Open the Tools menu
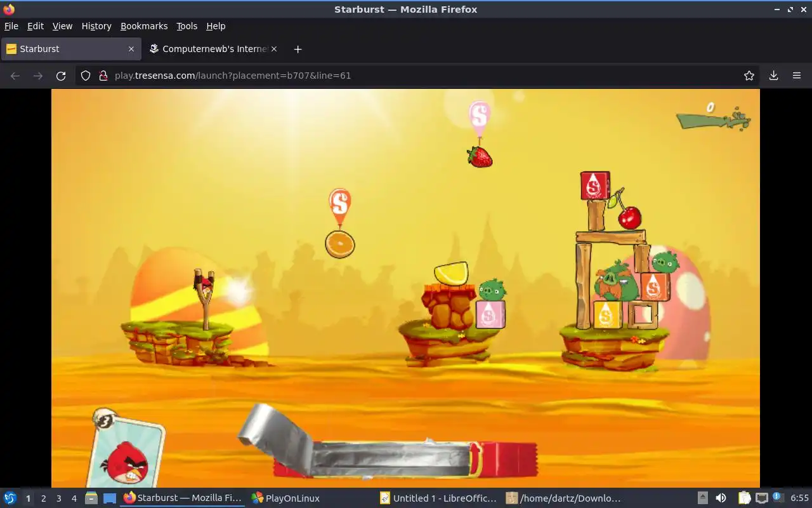 coord(187,26)
